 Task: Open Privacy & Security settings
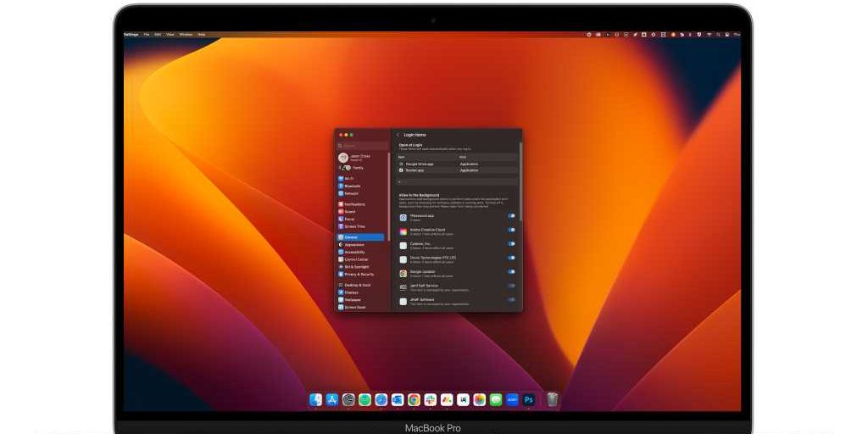tap(358, 274)
